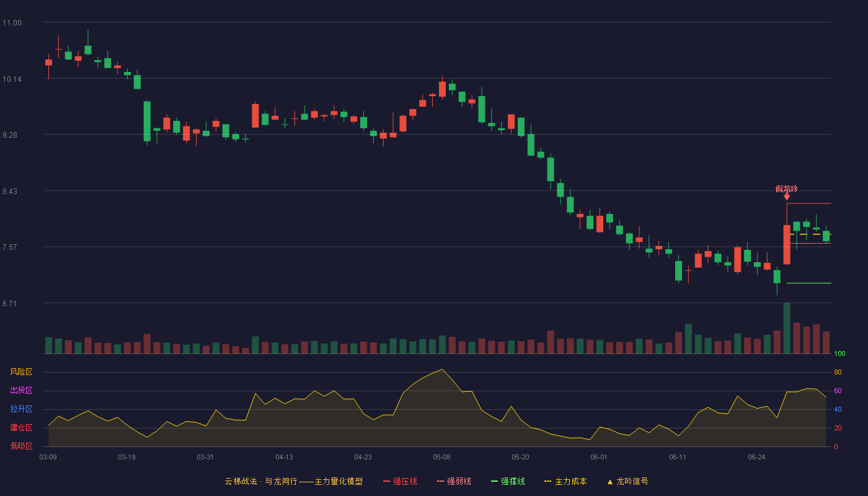The image size is (868, 496).
Task: Toggle the 主力成本 legend item
Action: (565, 481)
